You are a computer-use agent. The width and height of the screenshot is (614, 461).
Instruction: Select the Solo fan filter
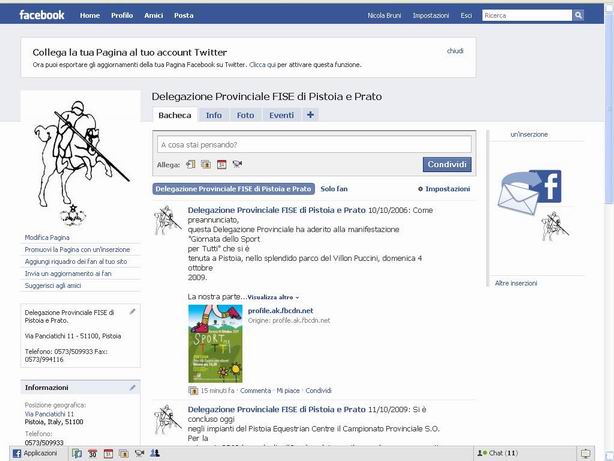(334, 189)
